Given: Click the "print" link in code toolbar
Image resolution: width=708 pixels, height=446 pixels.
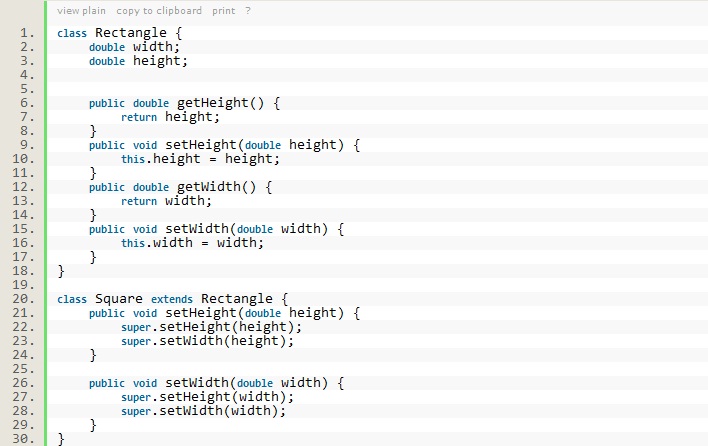Looking at the screenshot, I should click(x=223, y=11).
